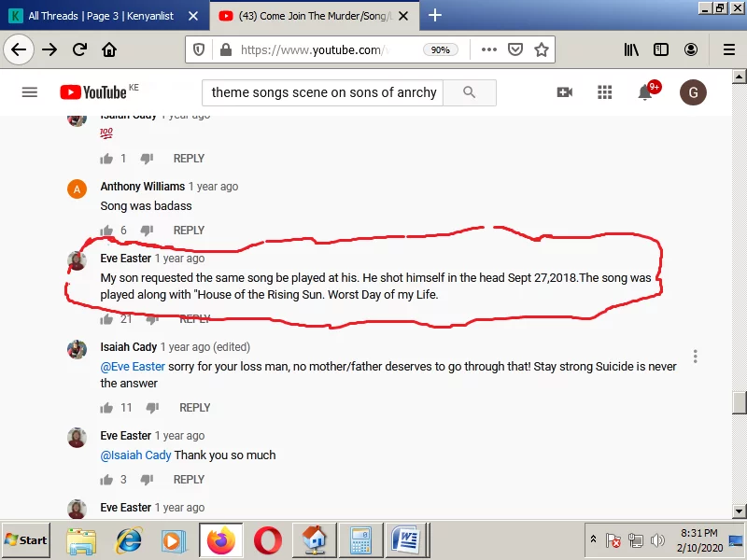Like Anthony Williams' comment
The height and width of the screenshot is (560, 747).
coord(107,231)
